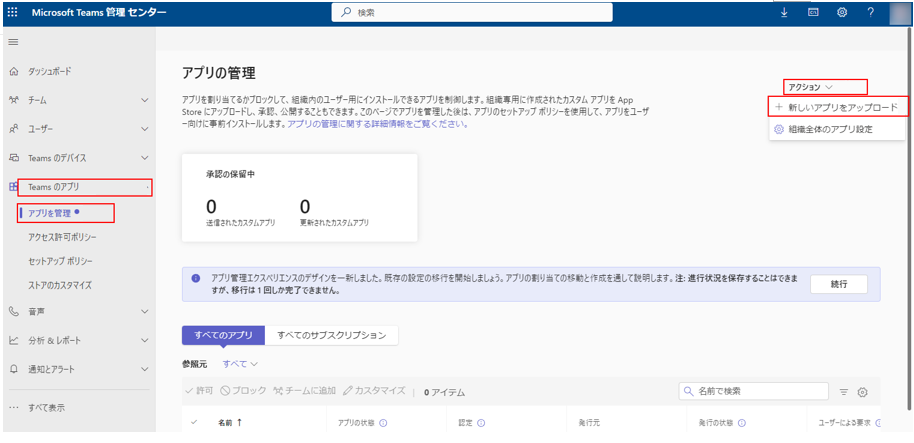This screenshot has height=443, width=914.
Task: Click the ブロック toolbar button
Action: click(243, 391)
